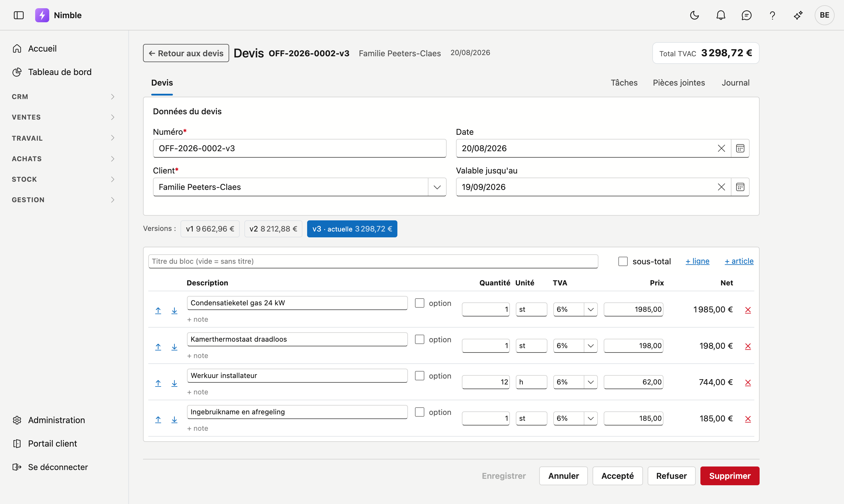Move Kamerthermostaat draadloos line up
The height and width of the screenshot is (504, 844).
pos(158,347)
